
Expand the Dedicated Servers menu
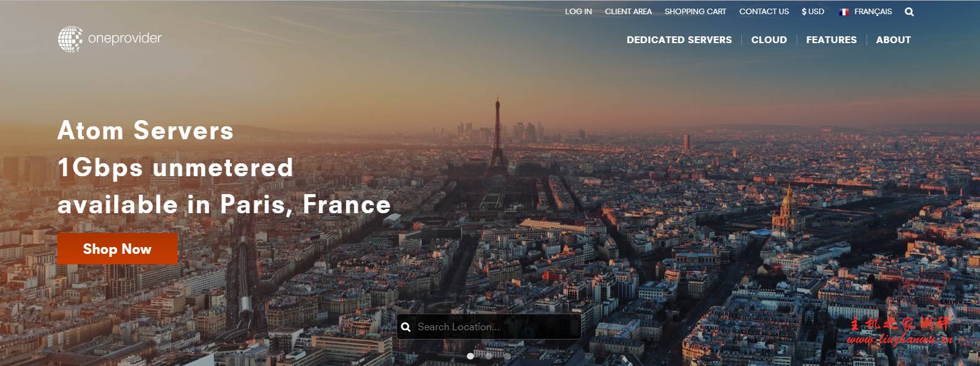pos(679,40)
